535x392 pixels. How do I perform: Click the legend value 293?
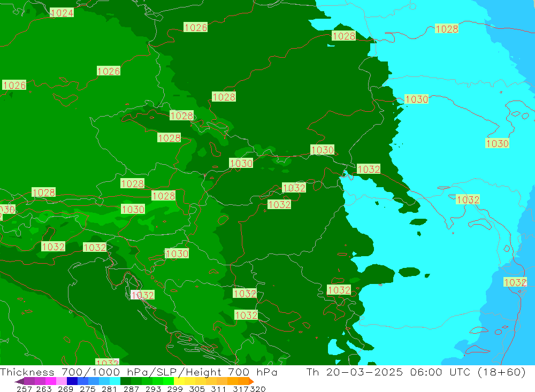tap(153, 389)
